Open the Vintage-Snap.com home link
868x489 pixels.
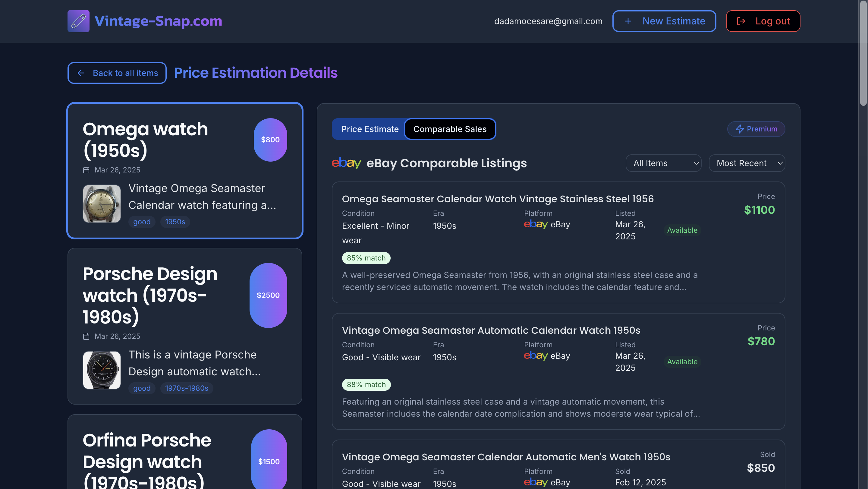click(x=158, y=21)
